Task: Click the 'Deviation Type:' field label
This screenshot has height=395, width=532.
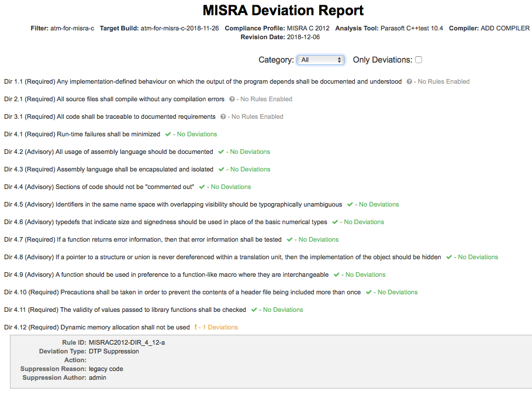Action: pos(63,352)
